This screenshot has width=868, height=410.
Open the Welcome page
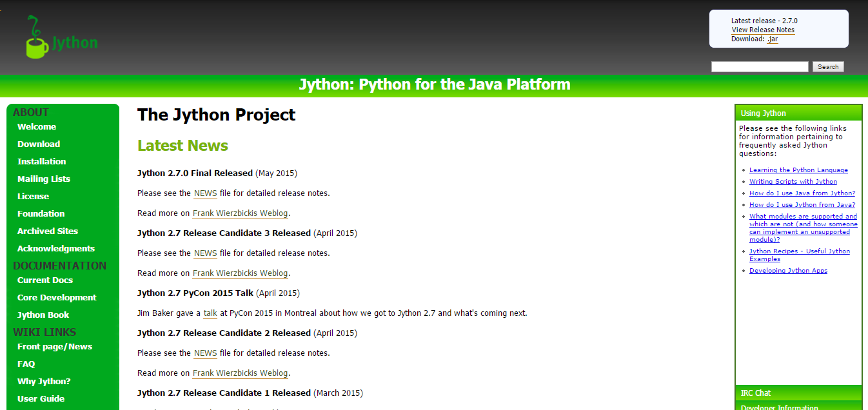(x=37, y=126)
